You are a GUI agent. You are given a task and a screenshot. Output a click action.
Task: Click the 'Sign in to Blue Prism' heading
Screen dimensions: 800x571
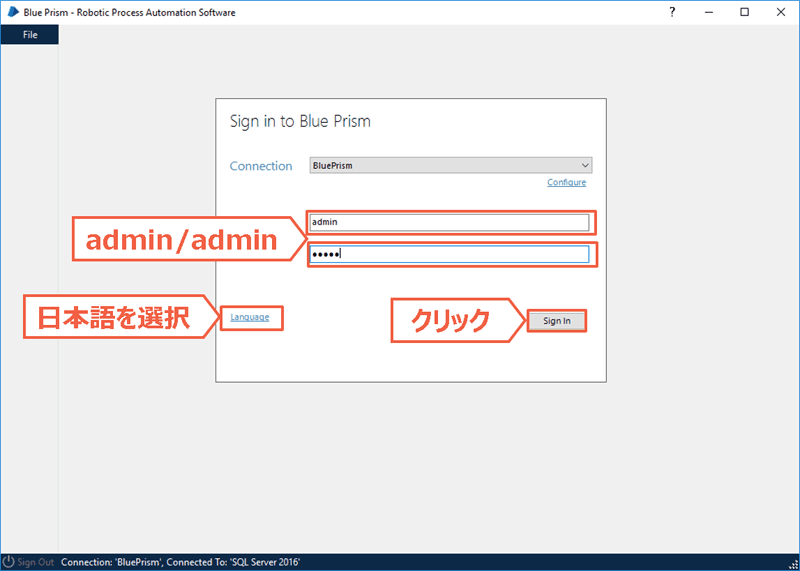(x=300, y=121)
